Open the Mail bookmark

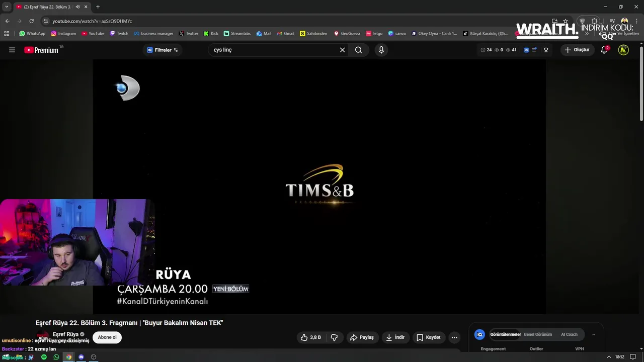[264, 34]
